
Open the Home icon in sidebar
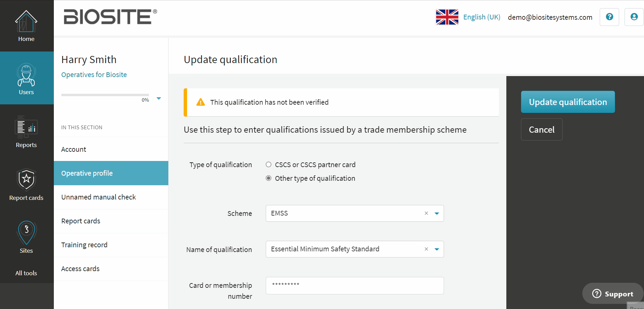coord(26,21)
